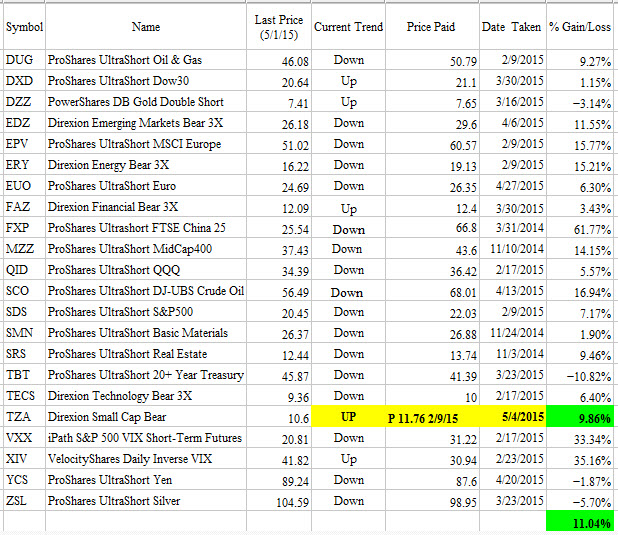Select VelocityShares Daily Inverse VIX cell
The image size is (618, 535).
[146, 459]
